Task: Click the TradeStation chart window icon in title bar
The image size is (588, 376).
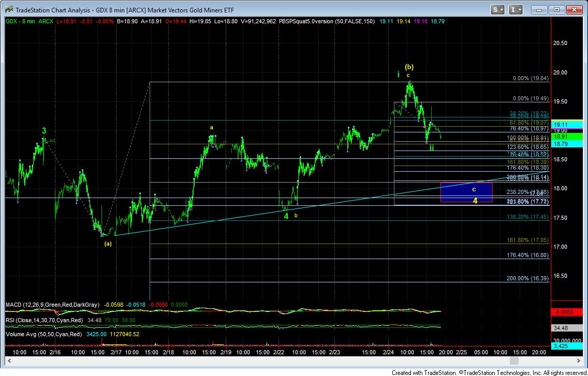Action: click(x=9, y=10)
